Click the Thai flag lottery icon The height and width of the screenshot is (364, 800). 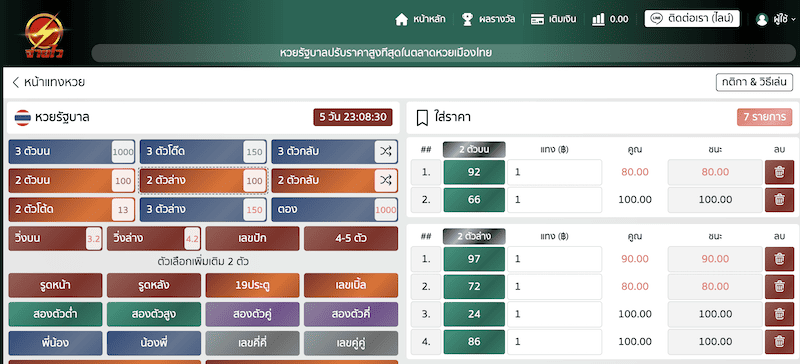click(22, 117)
